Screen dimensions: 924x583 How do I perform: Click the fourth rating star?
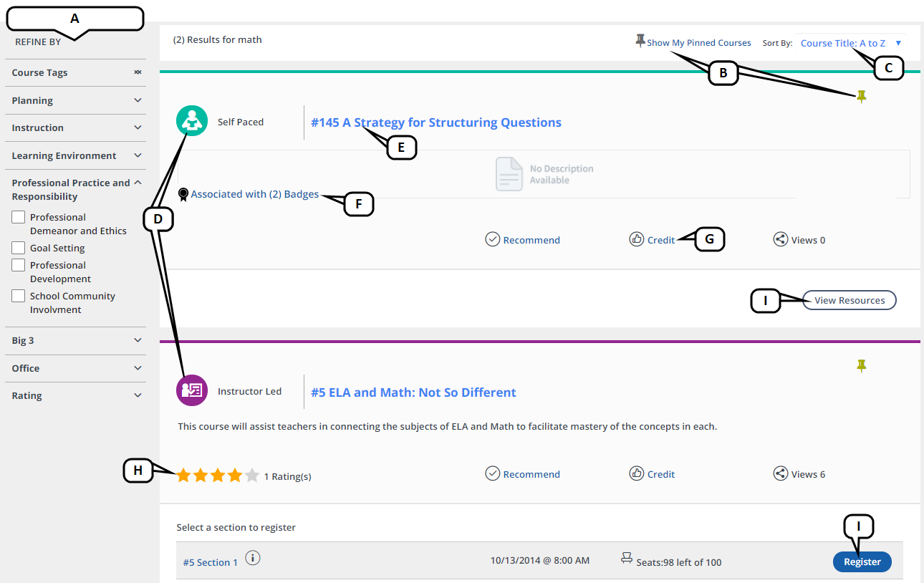235,475
